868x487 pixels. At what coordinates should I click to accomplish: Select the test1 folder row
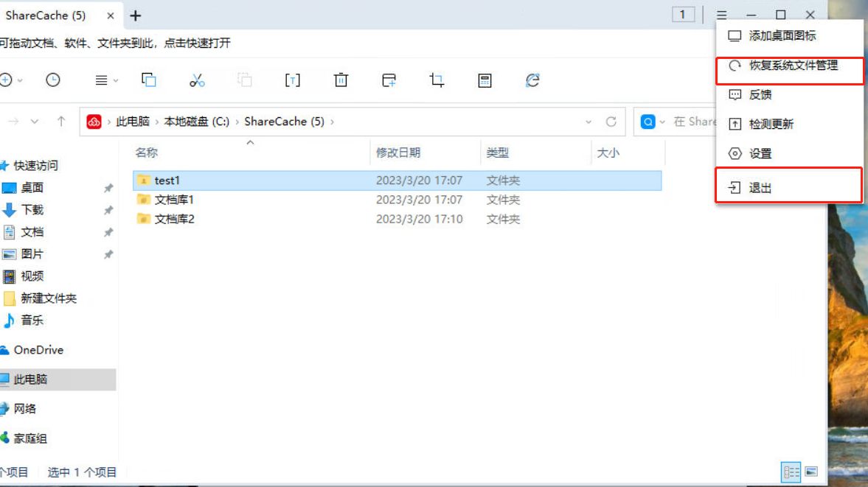[x=397, y=181]
